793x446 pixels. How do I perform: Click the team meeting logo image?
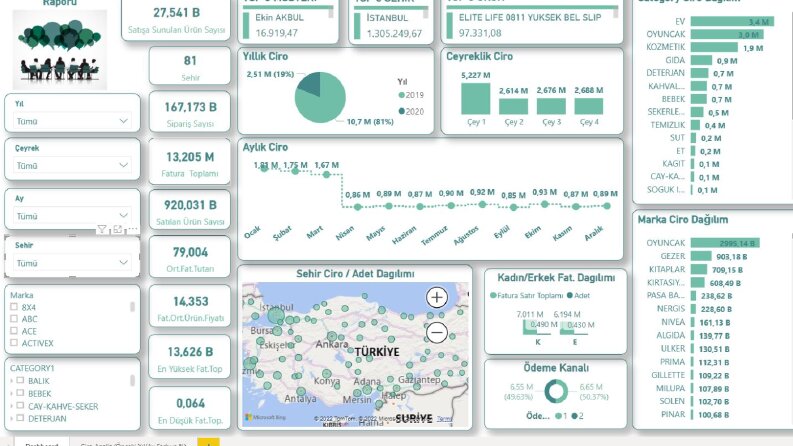click(60, 50)
